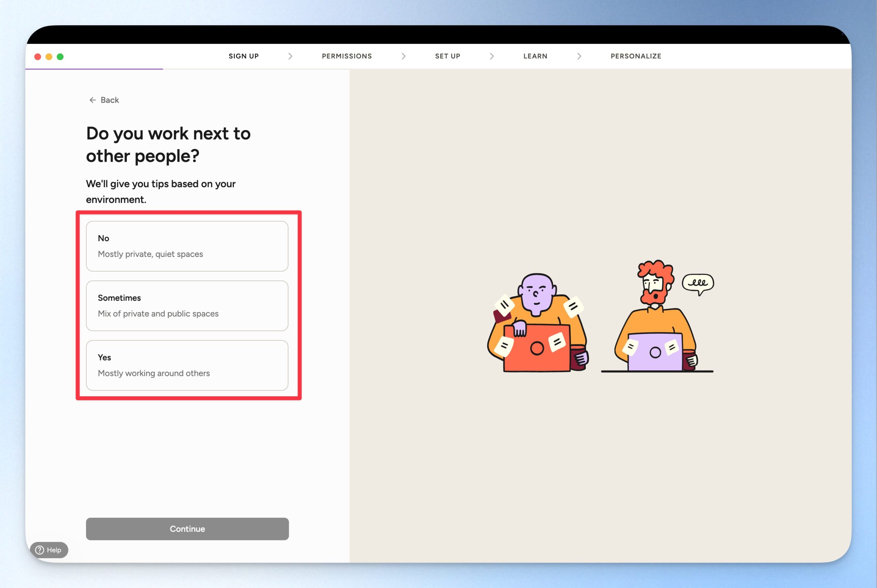Open the Help question-mark icon

tap(40, 550)
